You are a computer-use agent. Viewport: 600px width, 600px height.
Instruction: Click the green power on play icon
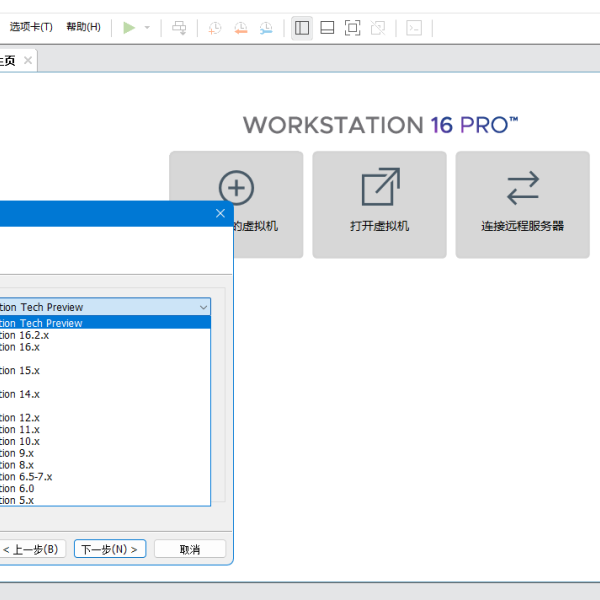click(x=129, y=28)
